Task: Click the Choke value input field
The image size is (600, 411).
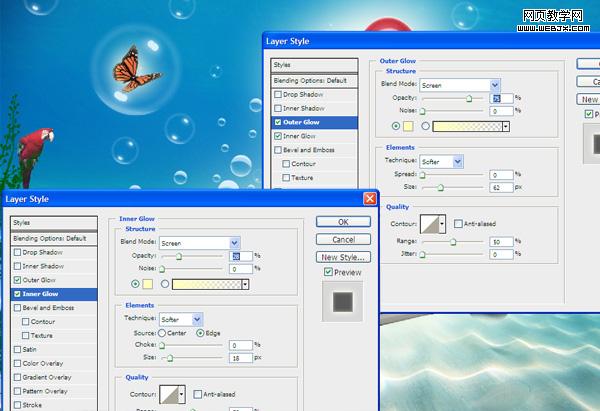Action: point(240,344)
